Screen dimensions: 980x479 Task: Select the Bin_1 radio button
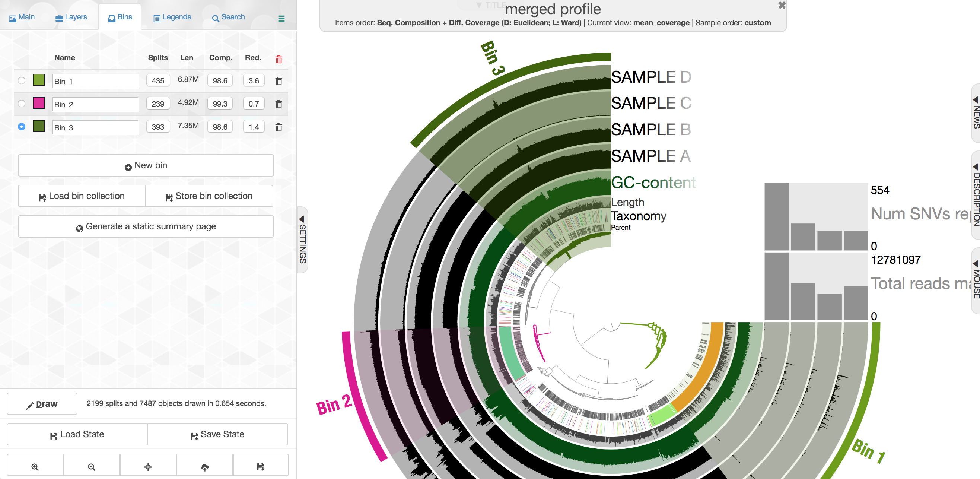[x=22, y=80]
